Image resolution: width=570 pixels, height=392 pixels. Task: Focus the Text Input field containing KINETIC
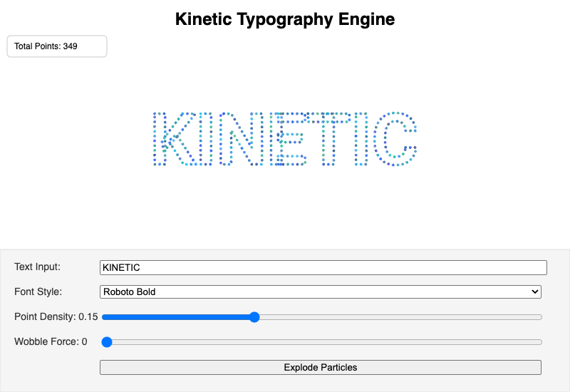pos(323,268)
